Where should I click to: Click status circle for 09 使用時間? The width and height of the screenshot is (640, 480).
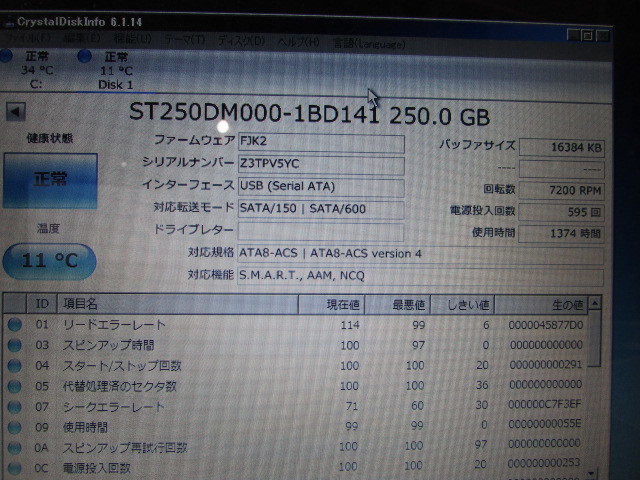click(x=15, y=427)
